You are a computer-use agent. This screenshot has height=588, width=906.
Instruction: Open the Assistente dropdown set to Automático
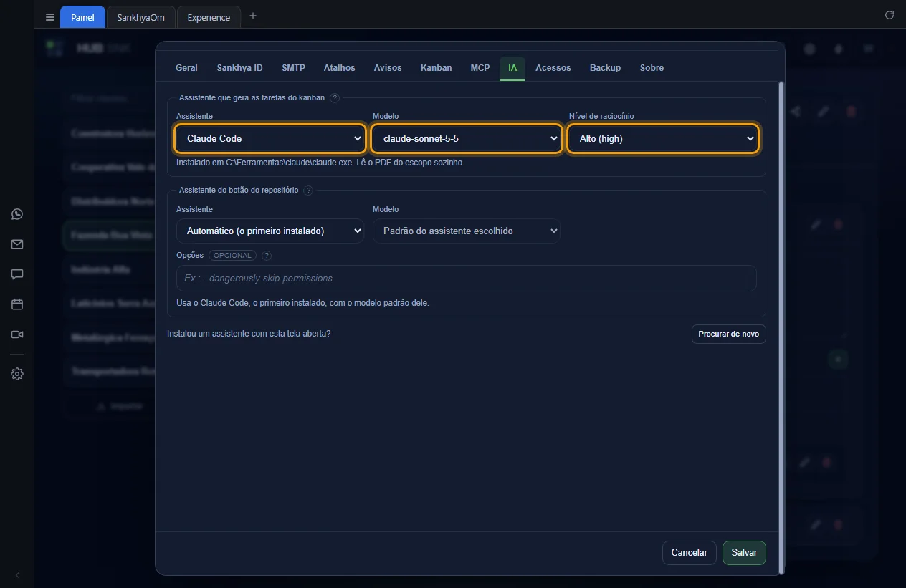coord(270,231)
